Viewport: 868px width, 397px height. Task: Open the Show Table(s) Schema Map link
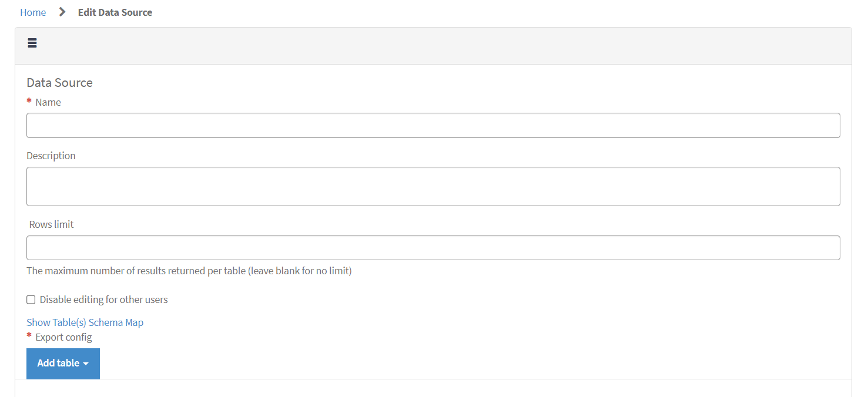[85, 322]
